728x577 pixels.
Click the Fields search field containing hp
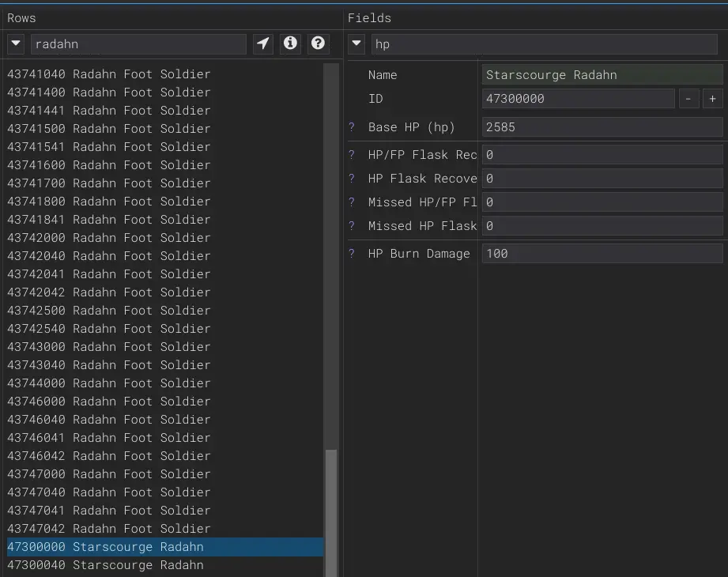coord(544,44)
